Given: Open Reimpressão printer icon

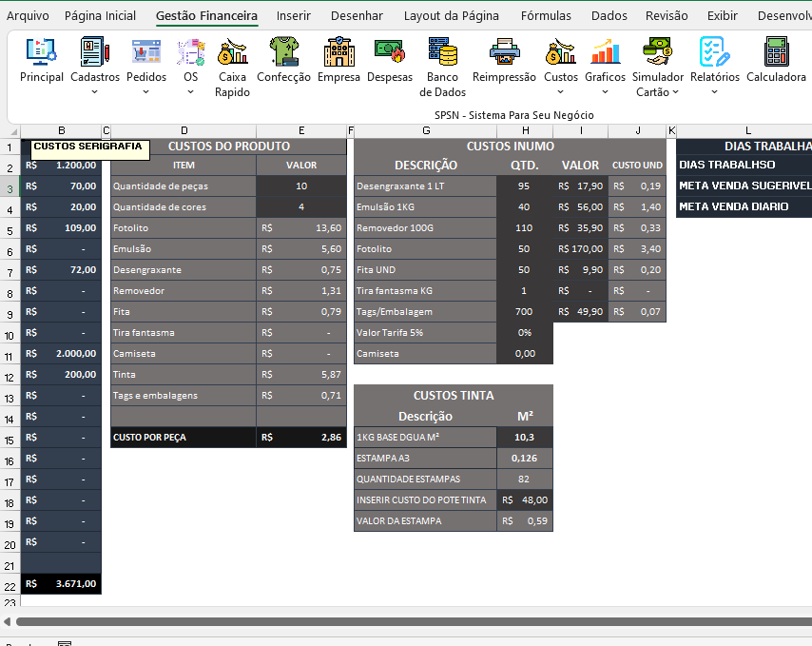Looking at the screenshot, I should coord(504,51).
